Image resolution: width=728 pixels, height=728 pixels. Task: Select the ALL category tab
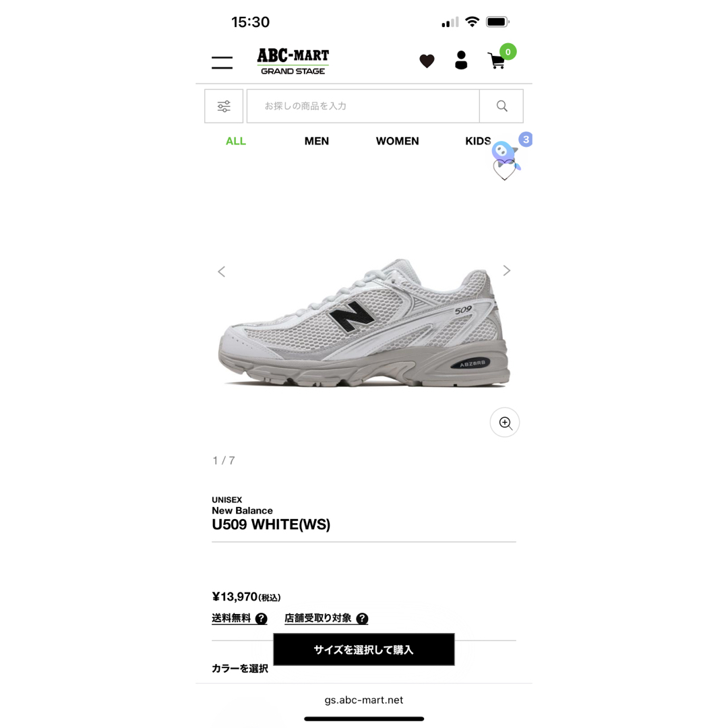click(x=236, y=141)
